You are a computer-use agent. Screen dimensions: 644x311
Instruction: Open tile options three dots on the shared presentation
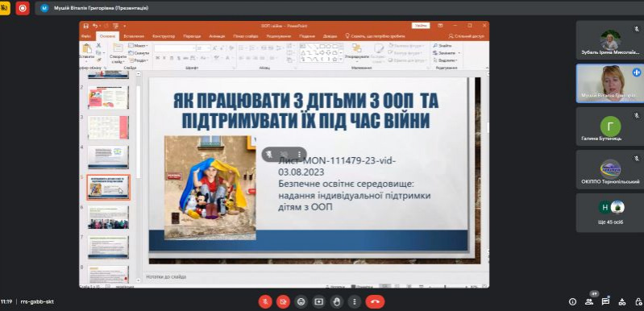(x=299, y=154)
